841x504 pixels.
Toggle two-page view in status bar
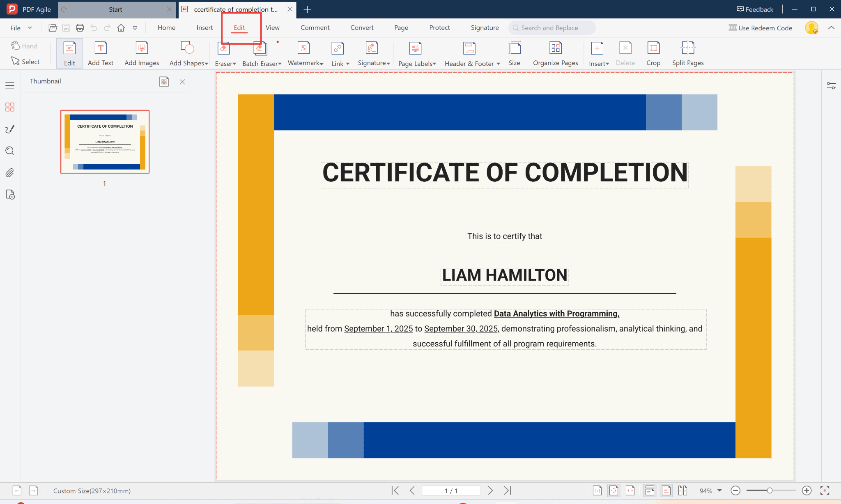pos(682,490)
